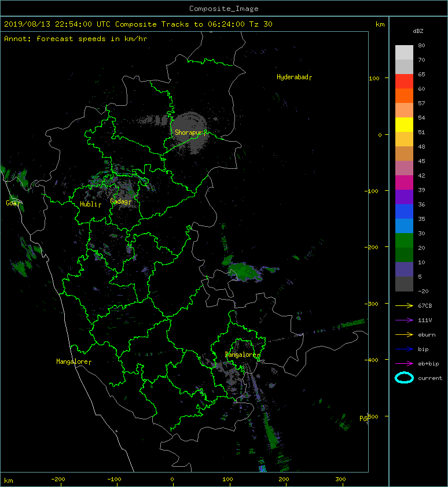448x487 pixels.
Task: Pick the dark green 20 dBZ swatch
Action: coord(404,254)
